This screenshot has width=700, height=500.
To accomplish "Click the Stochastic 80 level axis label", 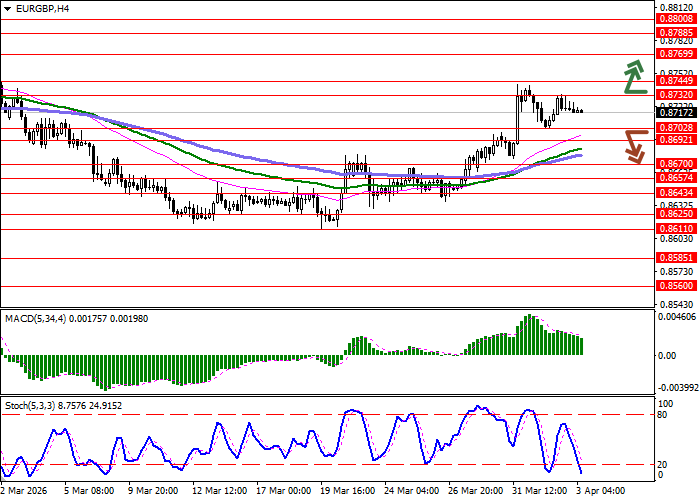I will [663, 413].
